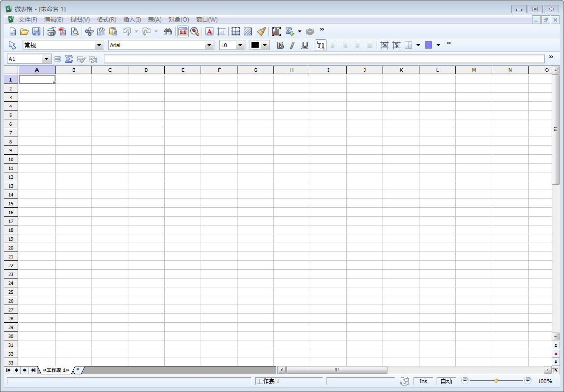
Task: Open the Arial font name dropdown
Action: (x=210, y=45)
